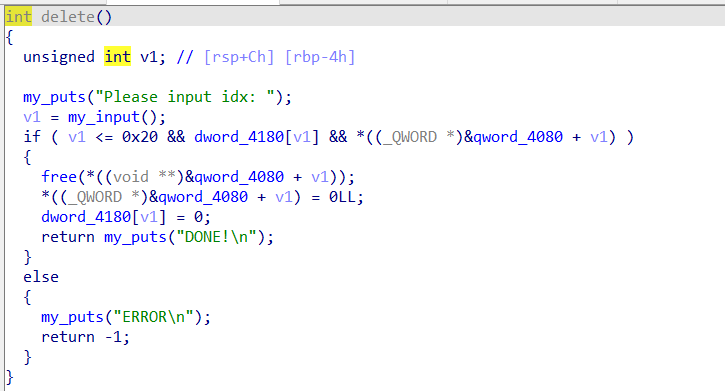Click the highlighted int in v1 declaration
725x391 pixels.
[117, 57]
